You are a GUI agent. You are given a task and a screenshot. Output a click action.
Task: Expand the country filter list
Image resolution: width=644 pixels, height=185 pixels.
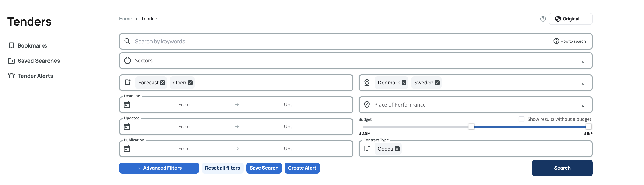pyautogui.click(x=584, y=83)
